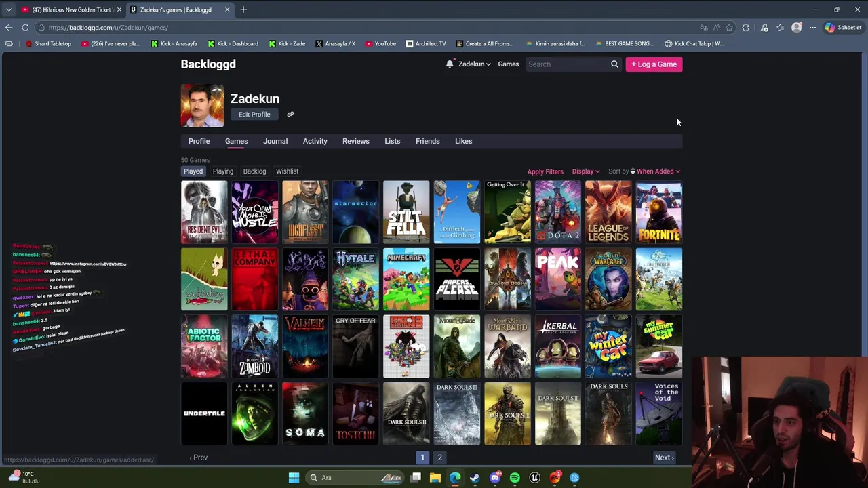This screenshot has height=488, width=868.
Task: Click the Next page link
Action: (665, 457)
